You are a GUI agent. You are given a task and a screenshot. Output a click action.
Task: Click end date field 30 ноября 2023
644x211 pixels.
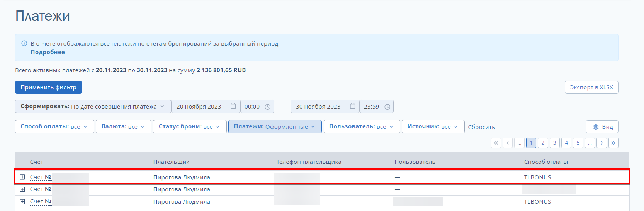325,107
